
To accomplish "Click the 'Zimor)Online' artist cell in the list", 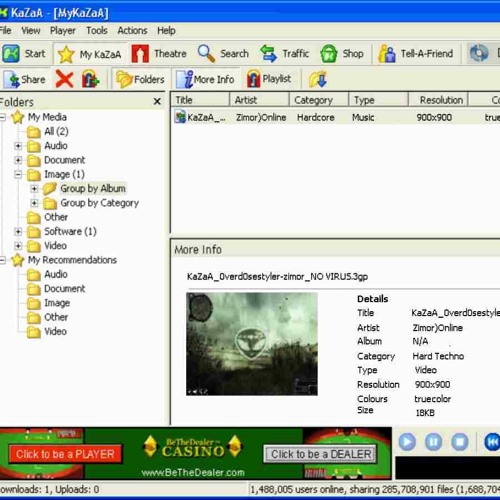I will coord(261,117).
